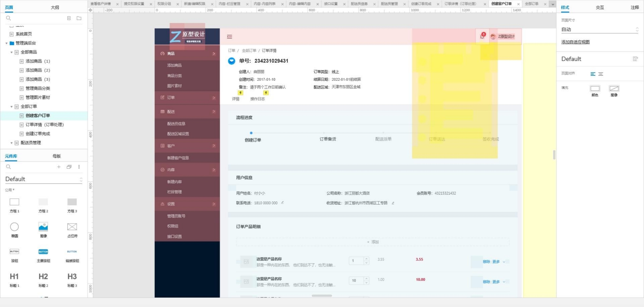Viewport: 644px width, 307px height.
Task: Click the search icon in pages panel
Action: (9, 18)
